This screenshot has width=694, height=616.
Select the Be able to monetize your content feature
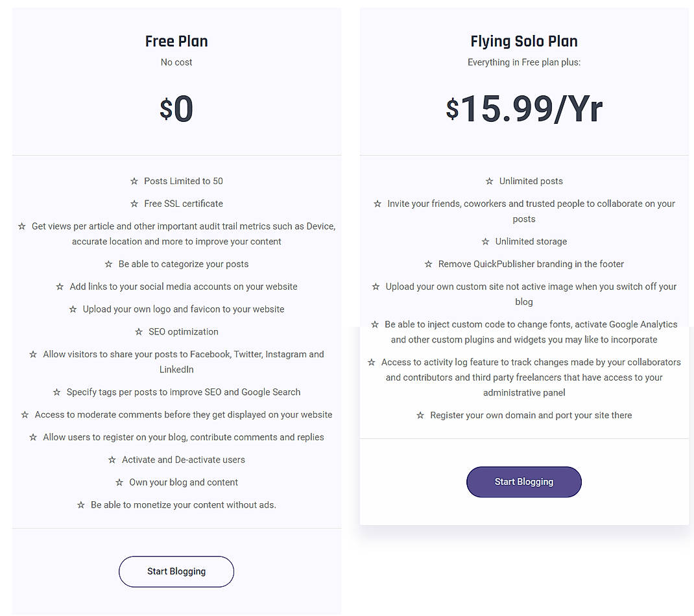click(184, 504)
